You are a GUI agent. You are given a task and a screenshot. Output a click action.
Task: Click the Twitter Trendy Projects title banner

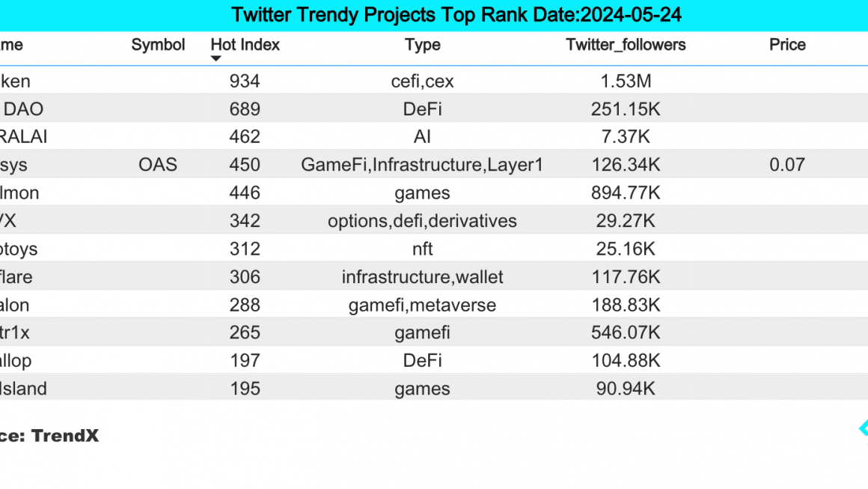click(x=434, y=16)
